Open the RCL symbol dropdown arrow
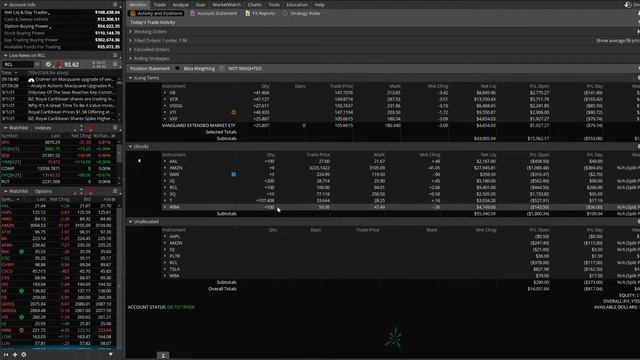Image resolution: width=640 pixels, height=360 pixels. pyautogui.click(x=37, y=64)
